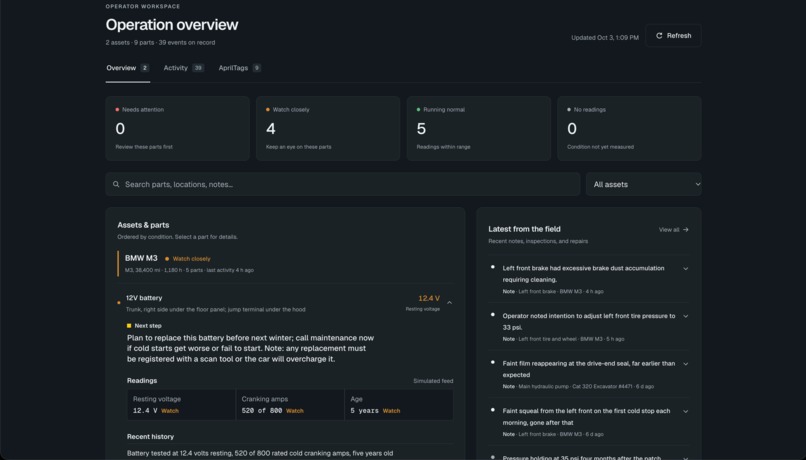This screenshot has width=806, height=460.
Task: Click the Refresh button
Action: pyautogui.click(x=673, y=36)
